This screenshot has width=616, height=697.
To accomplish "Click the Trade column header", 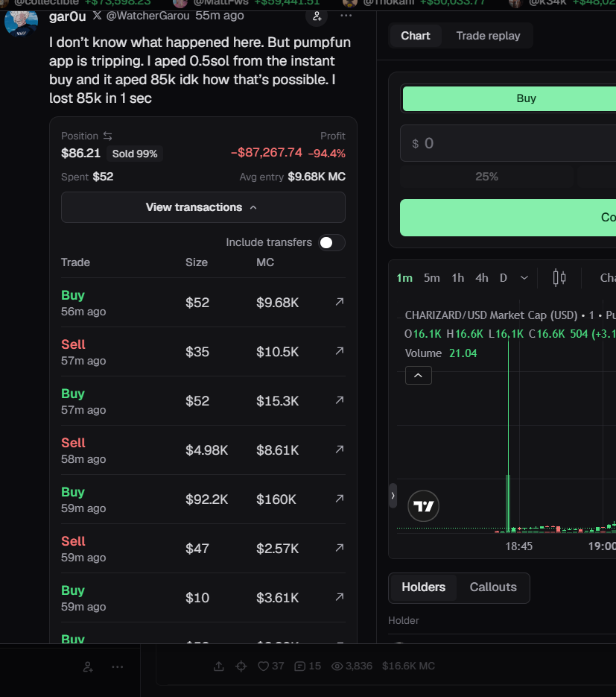I will click(75, 262).
